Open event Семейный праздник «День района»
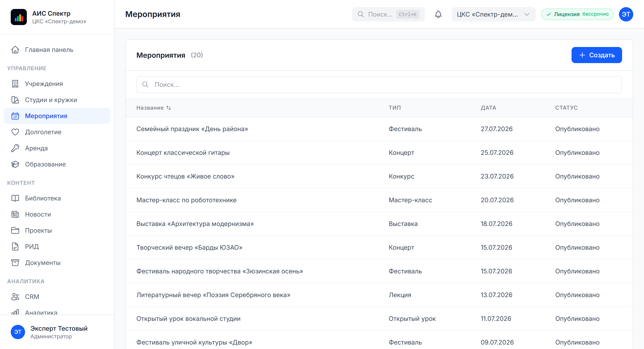Viewport: 644px width, 349px height. [379, 129]
